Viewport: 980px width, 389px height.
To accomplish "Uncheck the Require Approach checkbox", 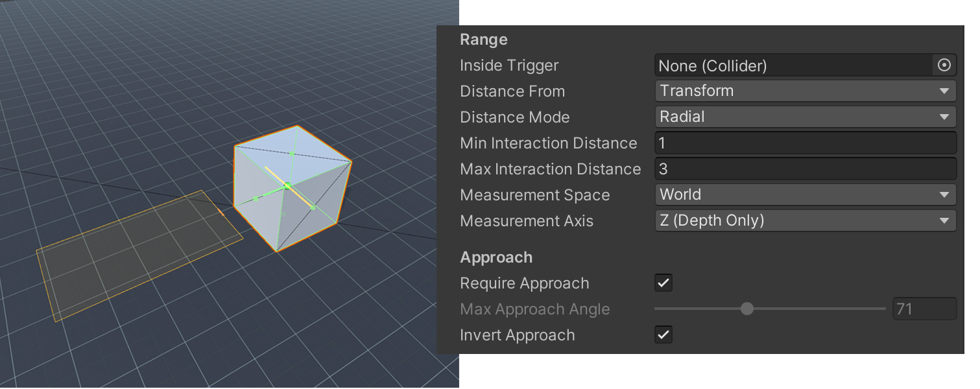I will point(663,283).
